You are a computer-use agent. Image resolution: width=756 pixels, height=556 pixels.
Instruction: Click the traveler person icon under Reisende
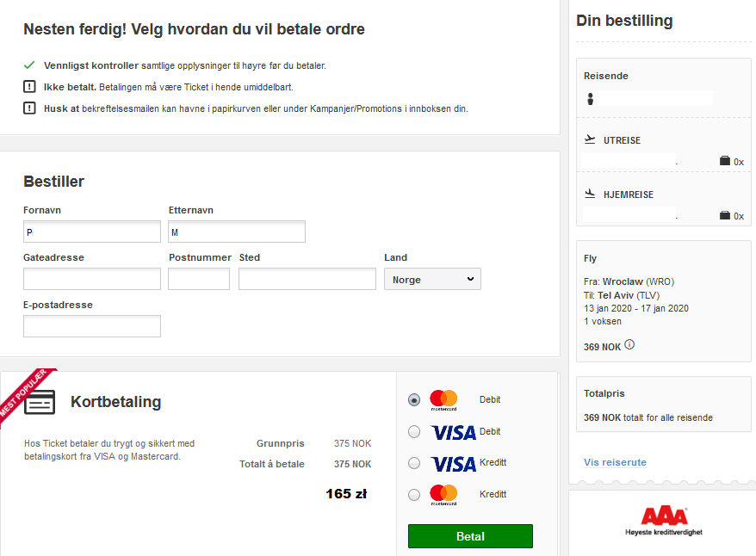pos(590,99)
